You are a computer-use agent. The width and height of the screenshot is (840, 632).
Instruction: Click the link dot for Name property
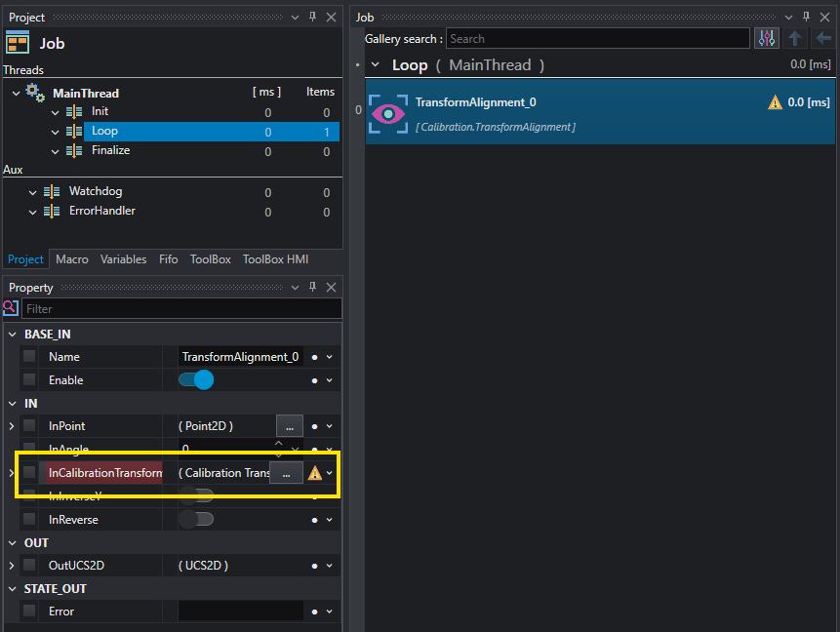tap(314, 357)
